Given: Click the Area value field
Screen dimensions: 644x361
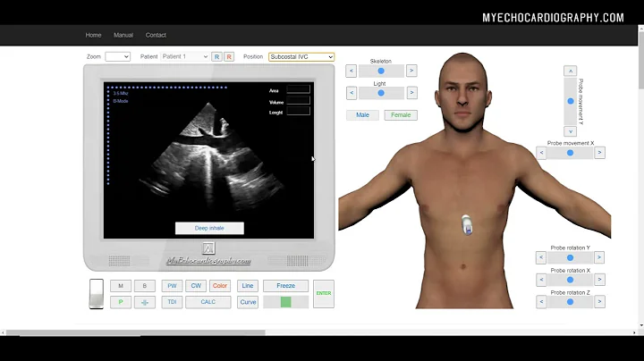Looking at the screenshot, I should (299, 89).
